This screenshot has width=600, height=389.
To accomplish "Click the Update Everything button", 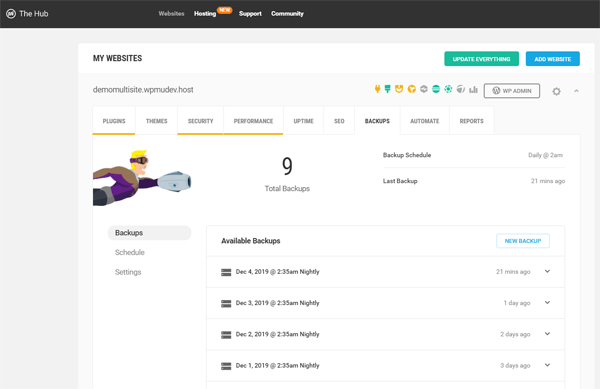I will 481,59.
